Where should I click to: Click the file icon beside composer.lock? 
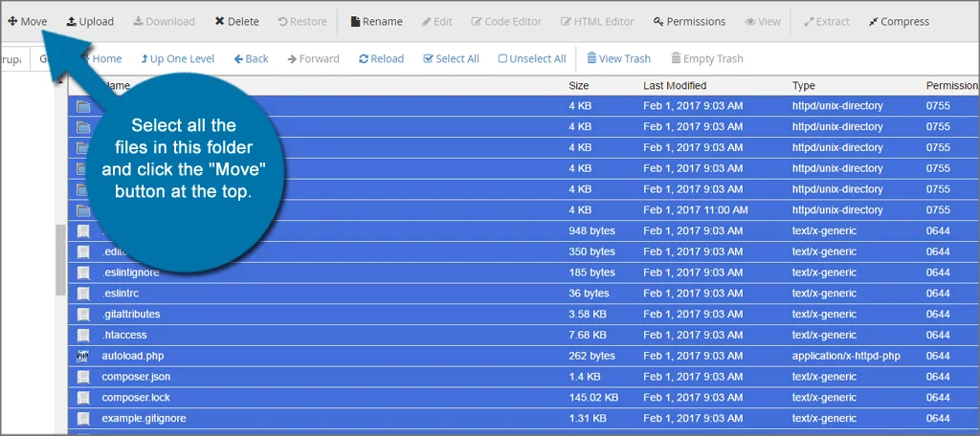click(x=83, y=398)
